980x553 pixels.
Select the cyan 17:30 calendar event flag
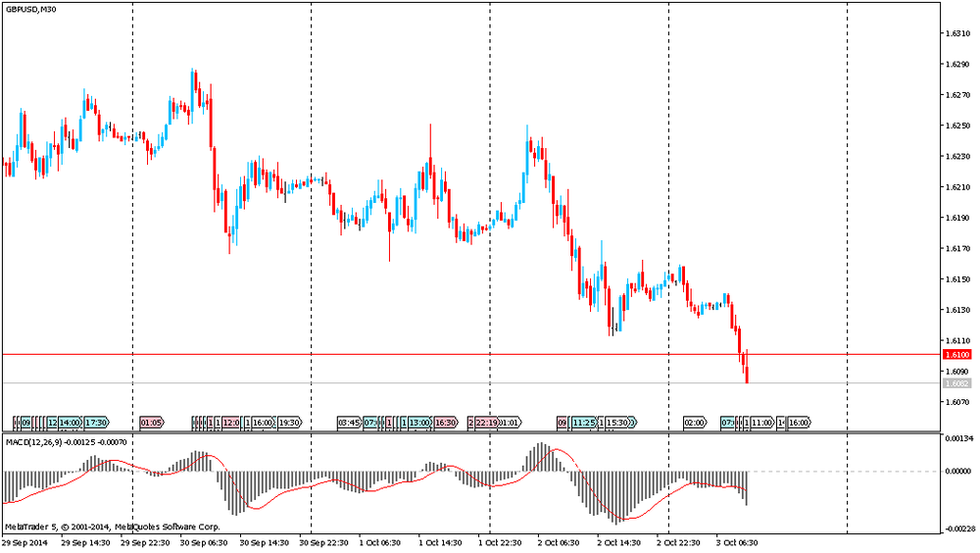(x=96, y=423)
